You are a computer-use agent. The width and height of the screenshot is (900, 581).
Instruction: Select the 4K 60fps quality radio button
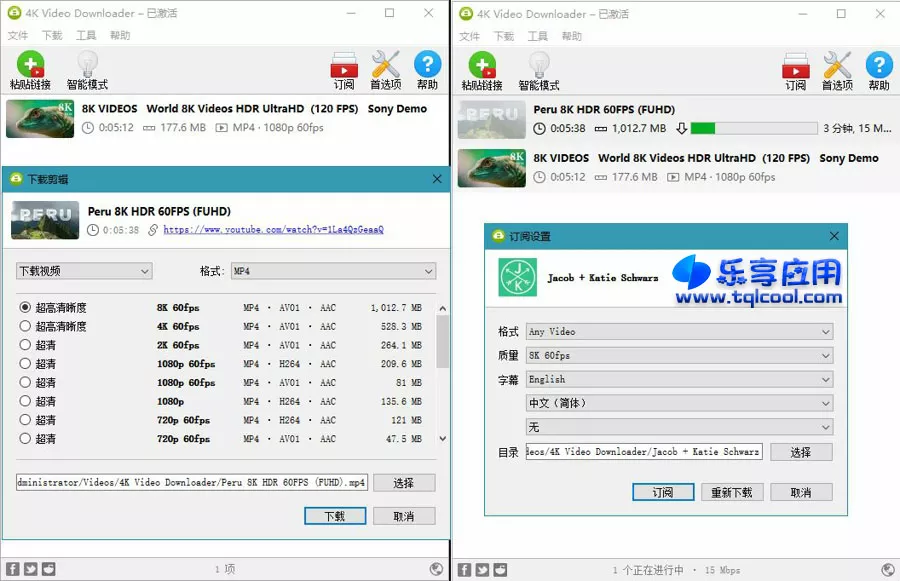[23, 325]
